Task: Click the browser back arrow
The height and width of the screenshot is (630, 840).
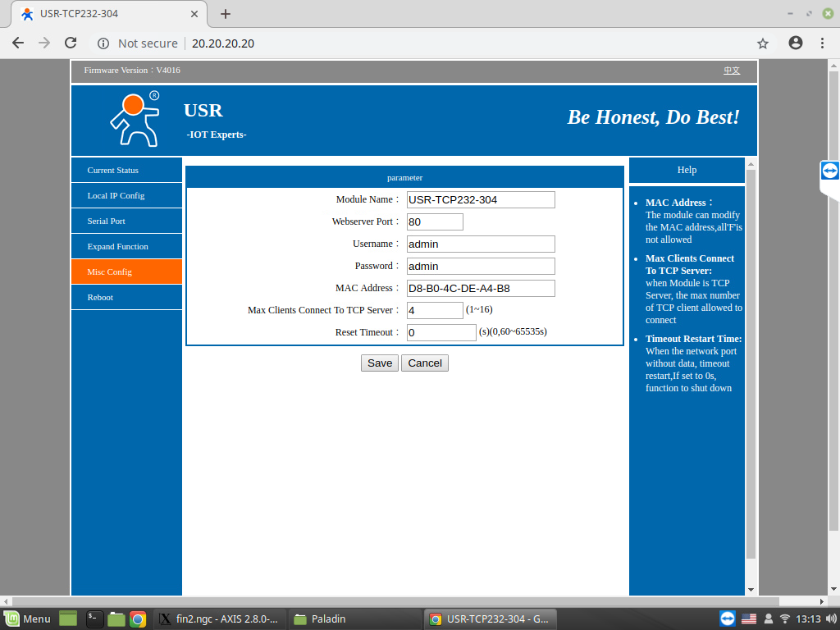Action: (x=18, y=43)
